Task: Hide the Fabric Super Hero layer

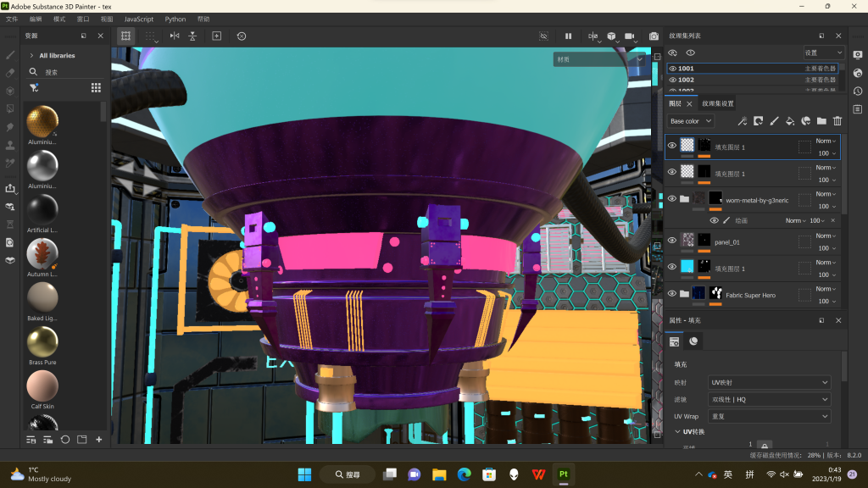Action: (x=672, y=294)
